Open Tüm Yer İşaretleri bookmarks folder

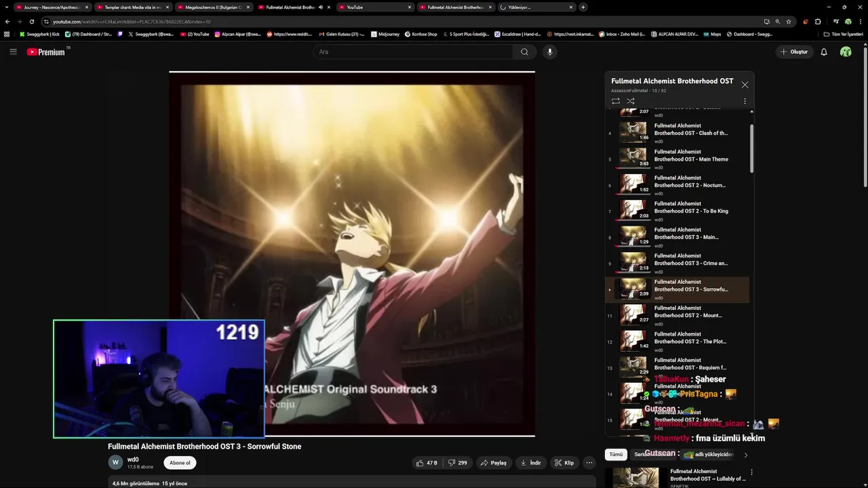tap(843, 34)
